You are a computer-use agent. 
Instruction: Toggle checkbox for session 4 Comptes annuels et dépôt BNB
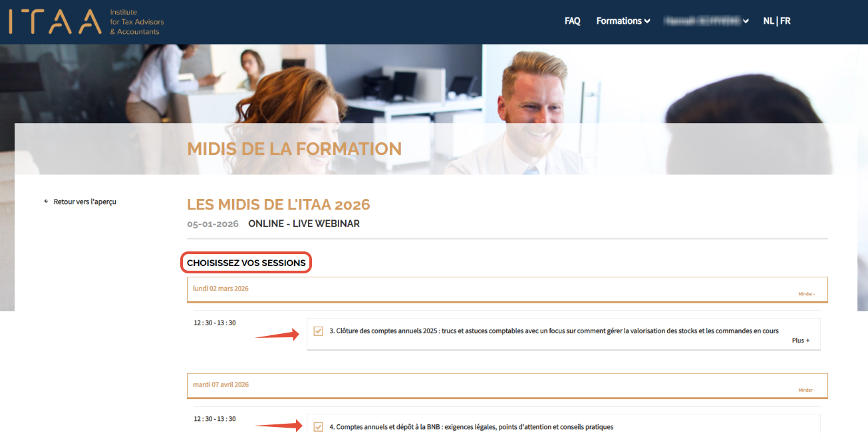[318, 426]
